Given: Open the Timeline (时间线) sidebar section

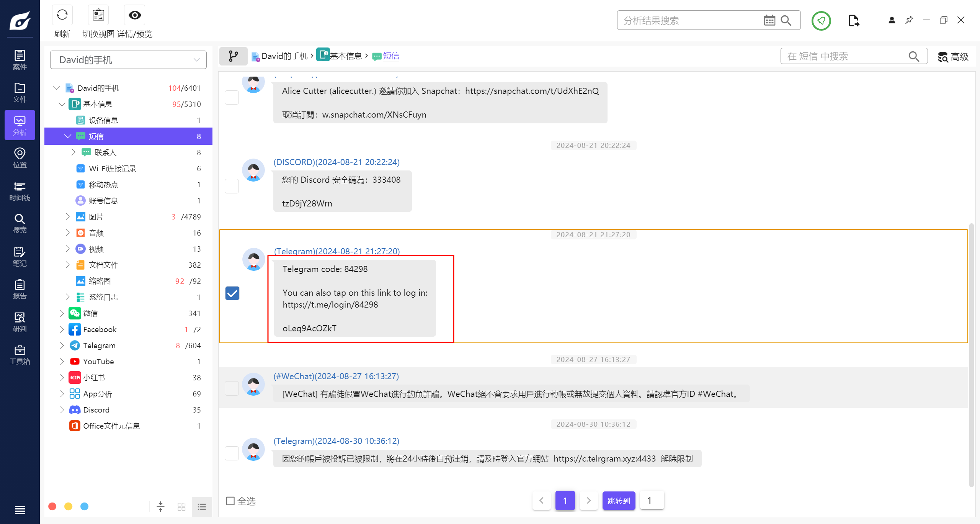Looking at the screenshot, I should point(20,191).
